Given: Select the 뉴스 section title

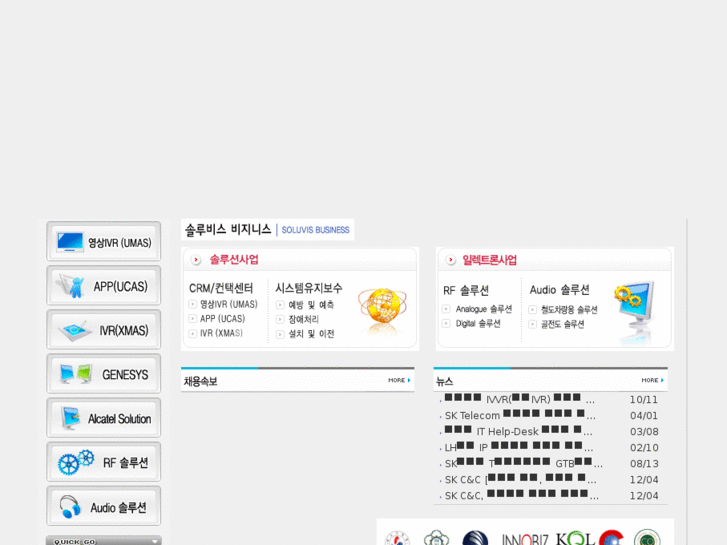Looking at the screenshot, I should 444,381.
